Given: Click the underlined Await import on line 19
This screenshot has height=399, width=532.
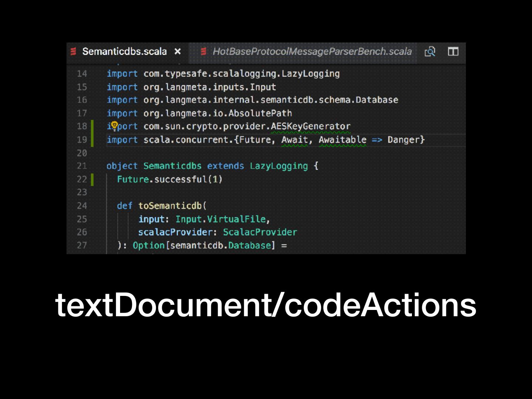Looking at the screenshot, I should pyautogui.click(x=294, y=140).
